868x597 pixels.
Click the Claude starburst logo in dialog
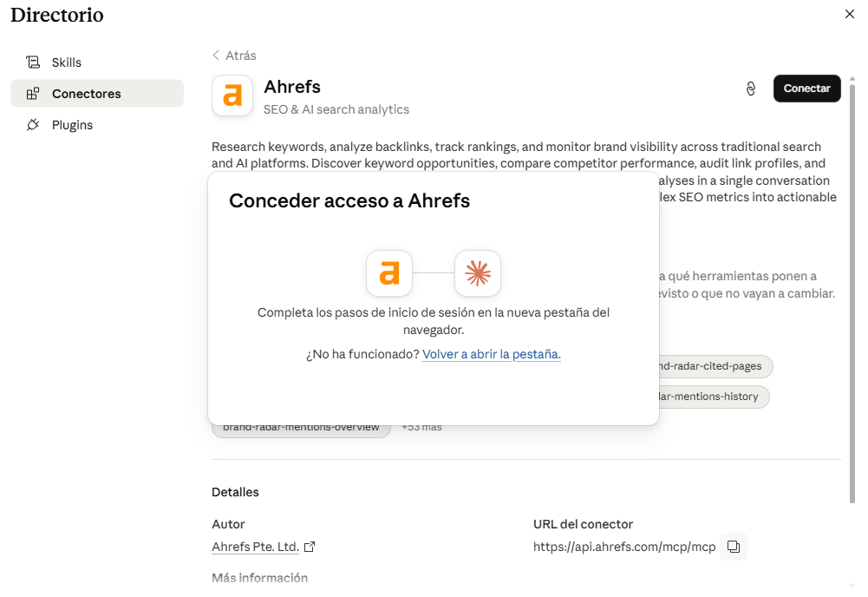[x=478, y=273]
